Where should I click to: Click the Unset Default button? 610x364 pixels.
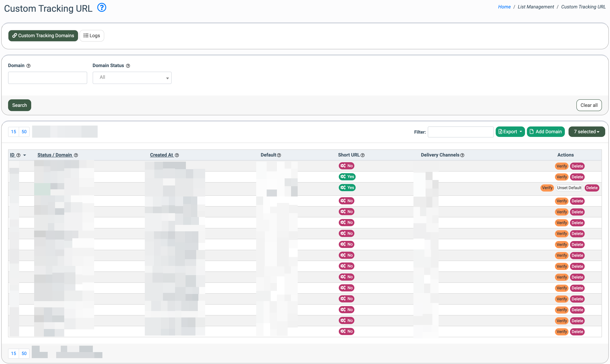[x=569, y=188]
